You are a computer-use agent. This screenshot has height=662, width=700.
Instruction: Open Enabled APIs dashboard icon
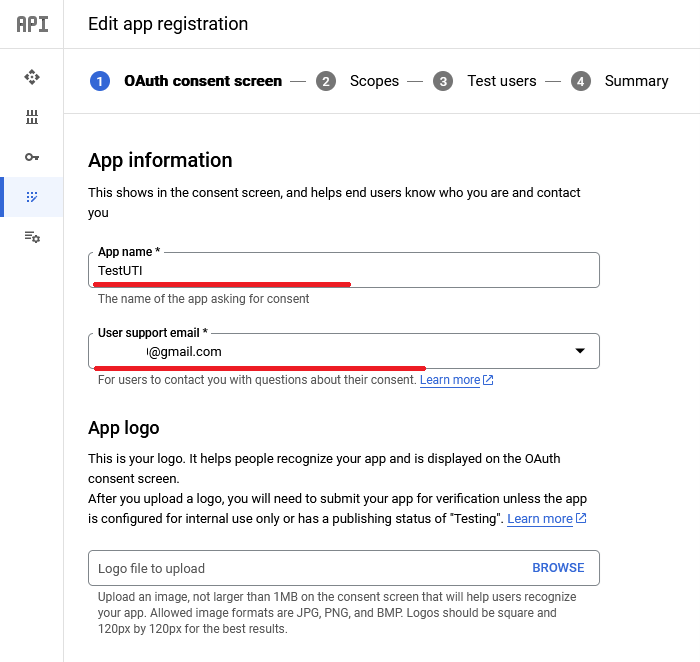coord(32,77)
